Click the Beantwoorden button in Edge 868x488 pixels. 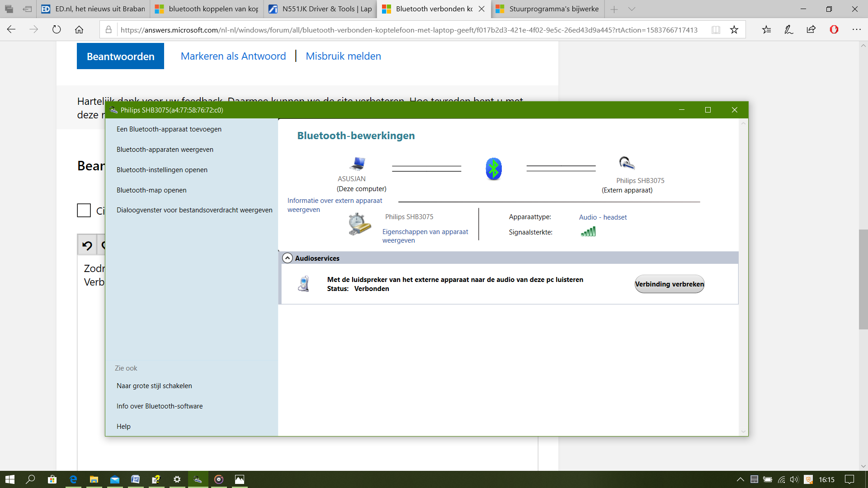coord(120,56)
